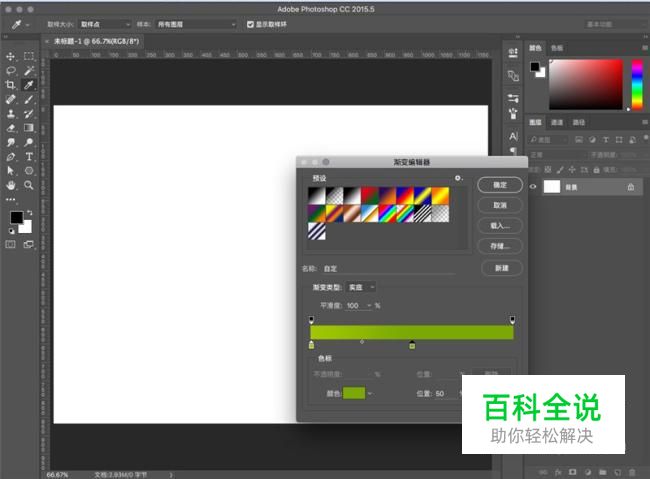Select the Eyedropper tool in toolbox
The image size is (650, 479).
click(x=29, y=86)
